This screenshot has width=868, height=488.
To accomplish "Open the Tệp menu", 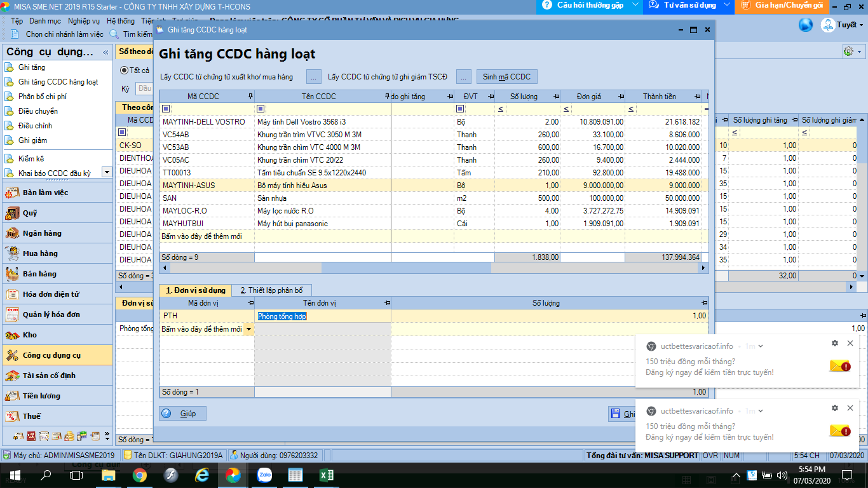I will click(x=17, y=21).
